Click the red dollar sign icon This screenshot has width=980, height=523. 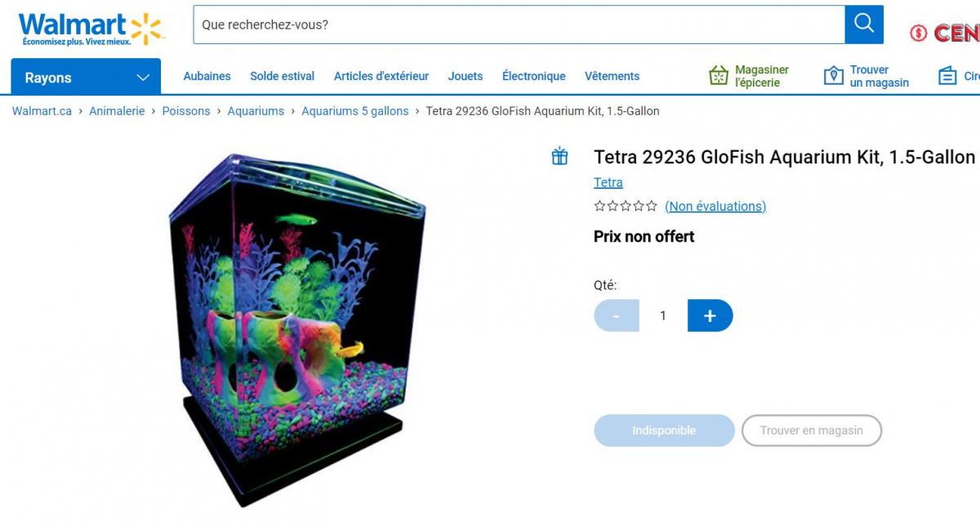pyautogui.click(x=919, y=33)
